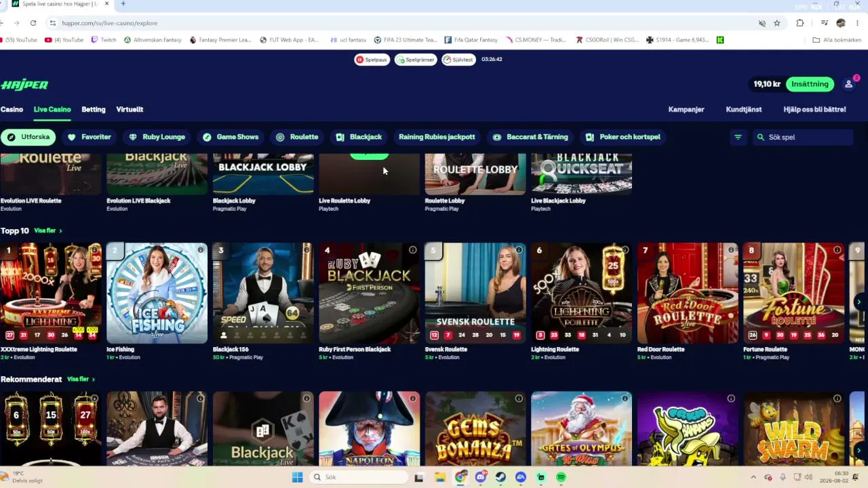
Task: Click the Windows taskbar Sök search box
Action: [x=359, y=477]
